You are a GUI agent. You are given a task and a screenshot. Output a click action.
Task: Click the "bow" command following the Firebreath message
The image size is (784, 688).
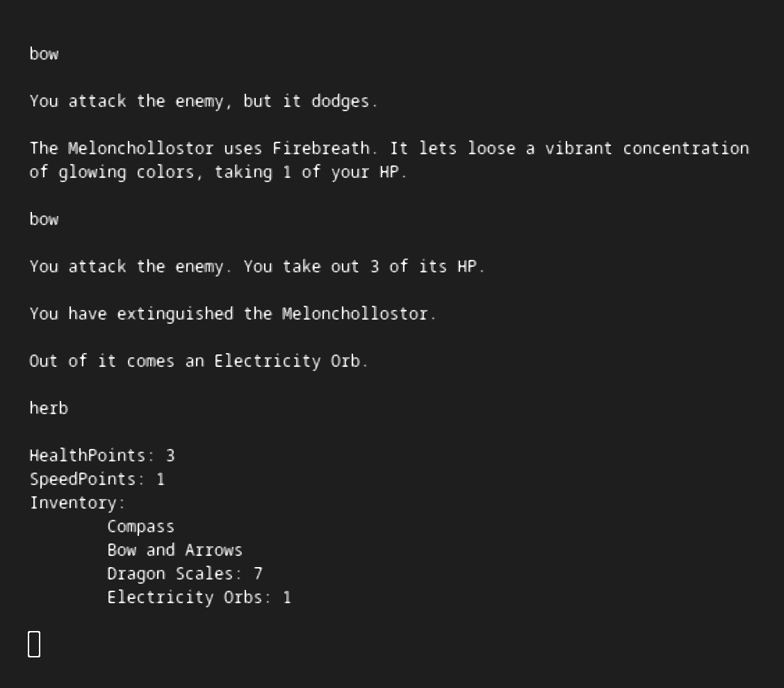click(x=44, y=220)
